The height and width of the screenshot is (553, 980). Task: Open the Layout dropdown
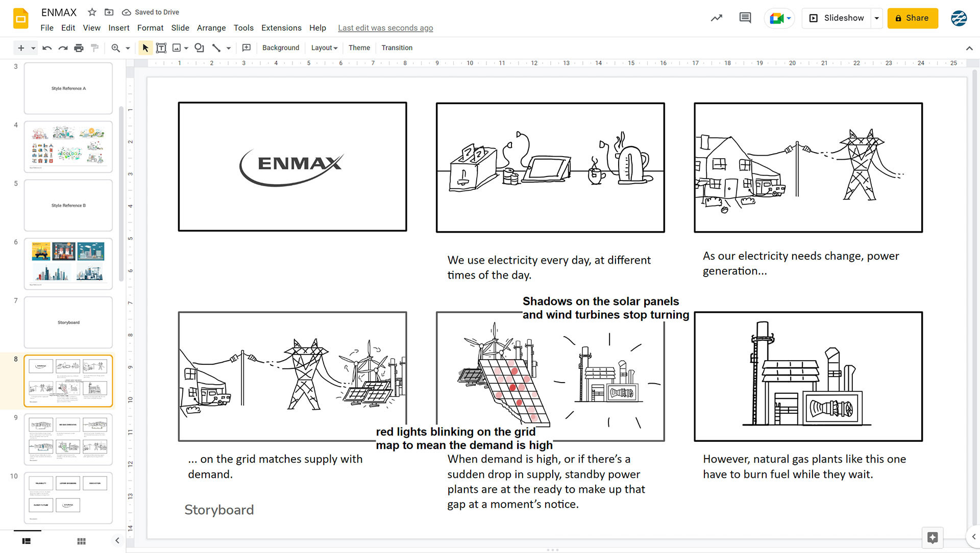[324, 48]
